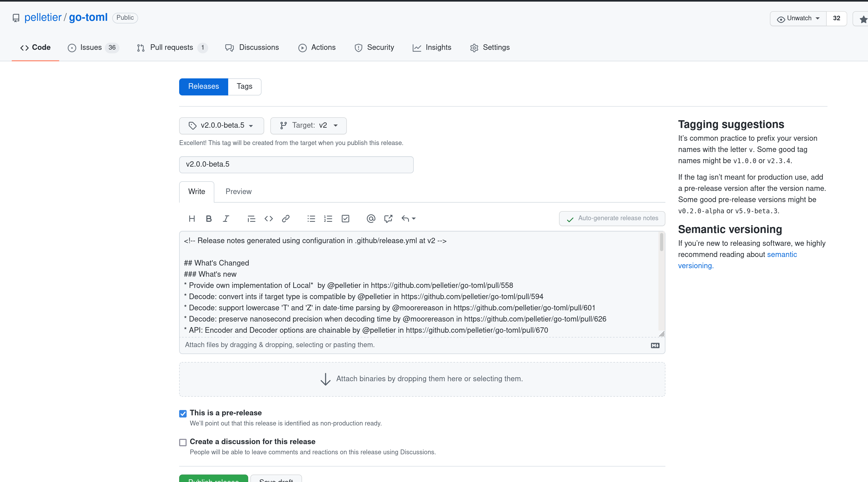Image resolution: width=868 pixels, height=482 pixels.
Task: Enable Create a discussion for this release
Action: click(183, 442)
